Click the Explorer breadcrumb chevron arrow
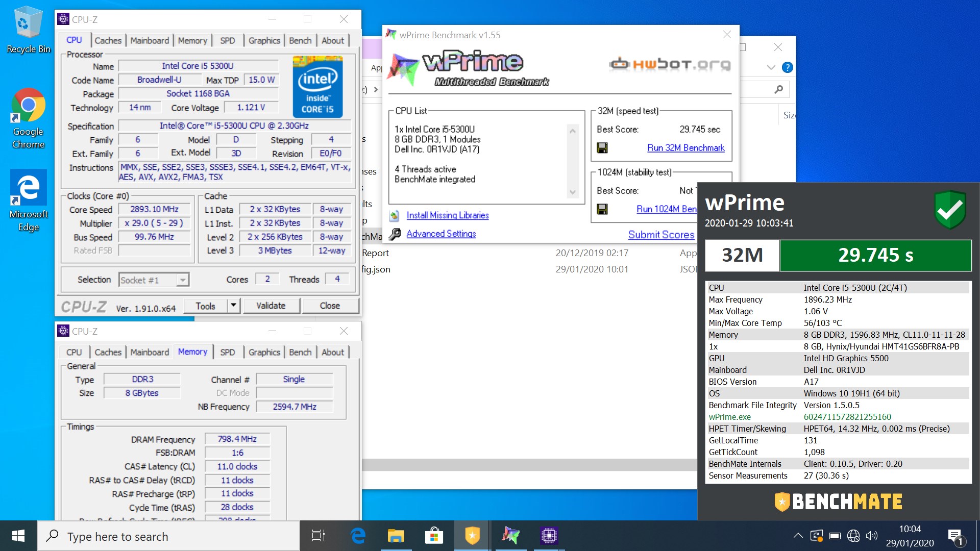The width and height of the screenshot is (980, 551). [x=376, y=90]
